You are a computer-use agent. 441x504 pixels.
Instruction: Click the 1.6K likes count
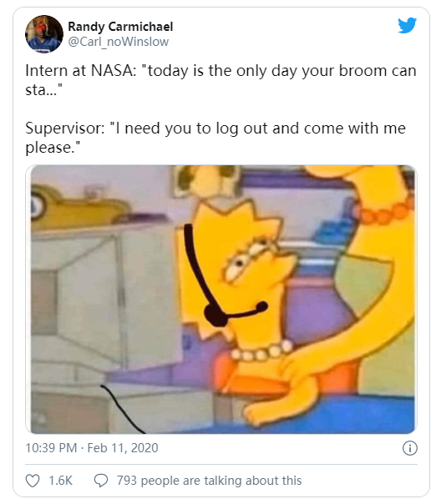pyautogui.click(x=60, y=481)
